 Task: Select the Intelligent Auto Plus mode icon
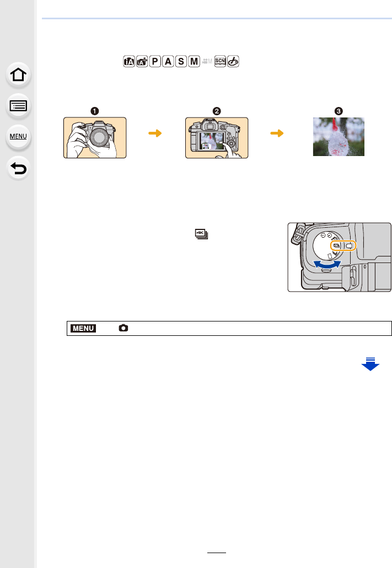[x=142, y=62]
